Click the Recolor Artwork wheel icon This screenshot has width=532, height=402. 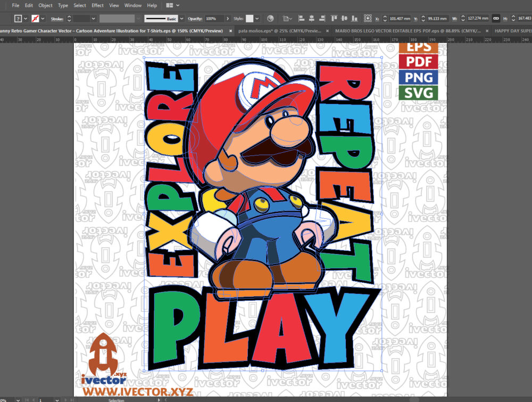coord(270,19)
